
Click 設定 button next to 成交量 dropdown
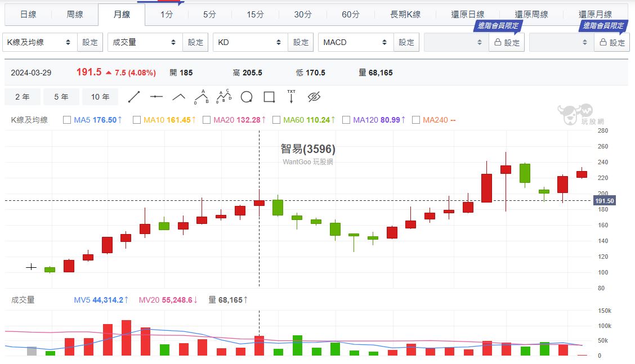tap(195, 42)
